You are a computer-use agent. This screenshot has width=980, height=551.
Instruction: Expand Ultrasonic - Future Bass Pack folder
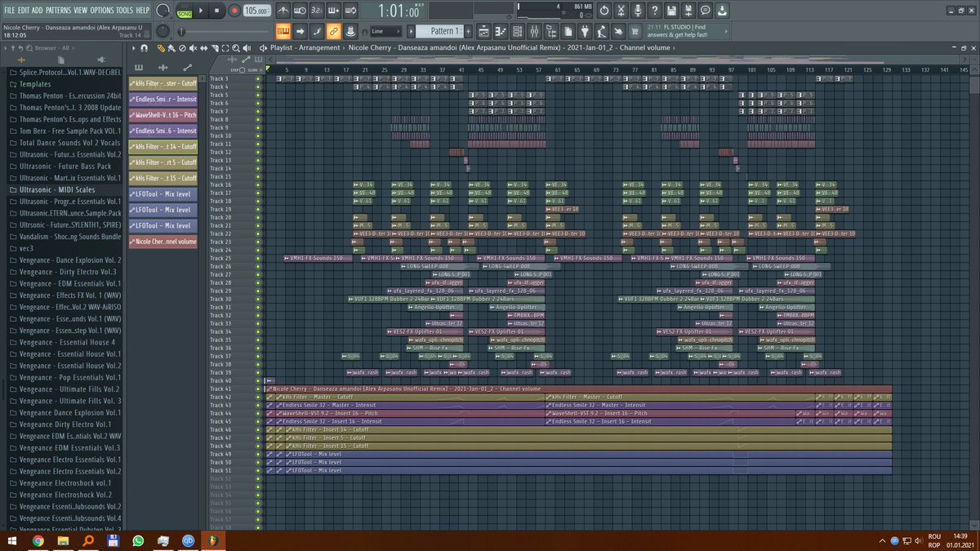point(65,166)
